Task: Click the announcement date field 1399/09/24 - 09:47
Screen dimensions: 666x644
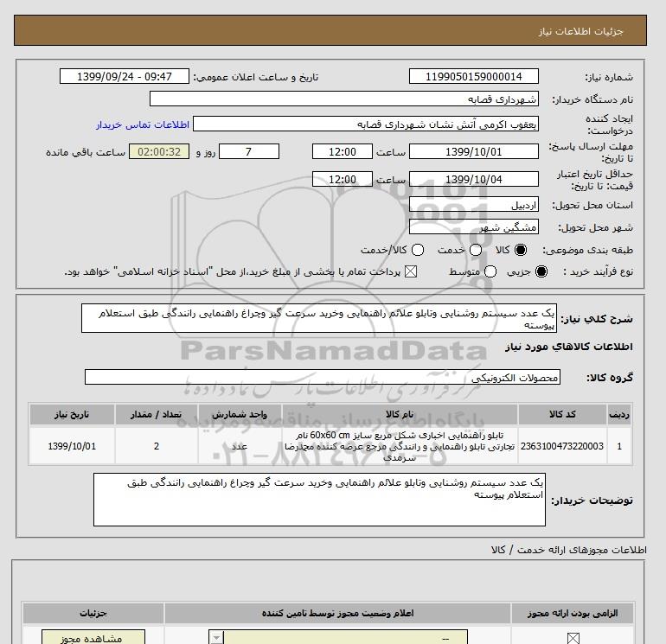Action: pyautogui.click(x=124, y=77)
